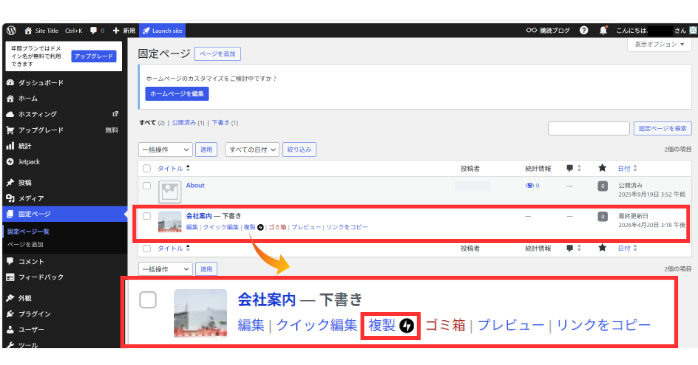Screen dimensions: 698x365
Task: Filter by 下書き pages
Action: click(220, 123)
